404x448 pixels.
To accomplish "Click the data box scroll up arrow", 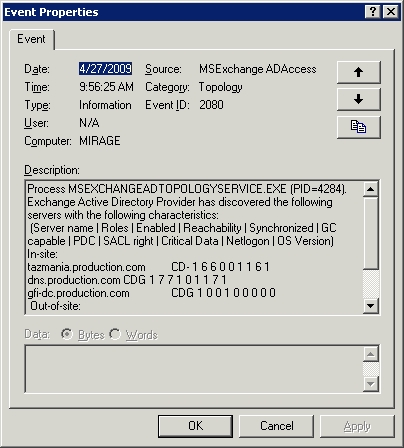I will [371, 354].
